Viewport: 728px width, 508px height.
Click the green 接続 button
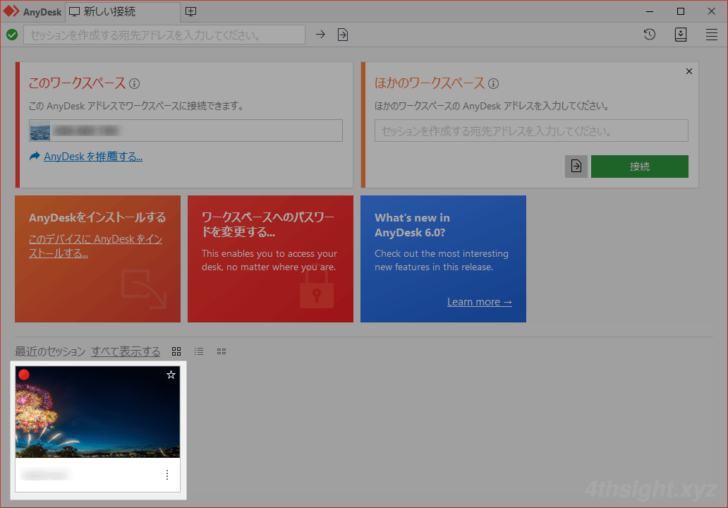click(x=639, y=166)
